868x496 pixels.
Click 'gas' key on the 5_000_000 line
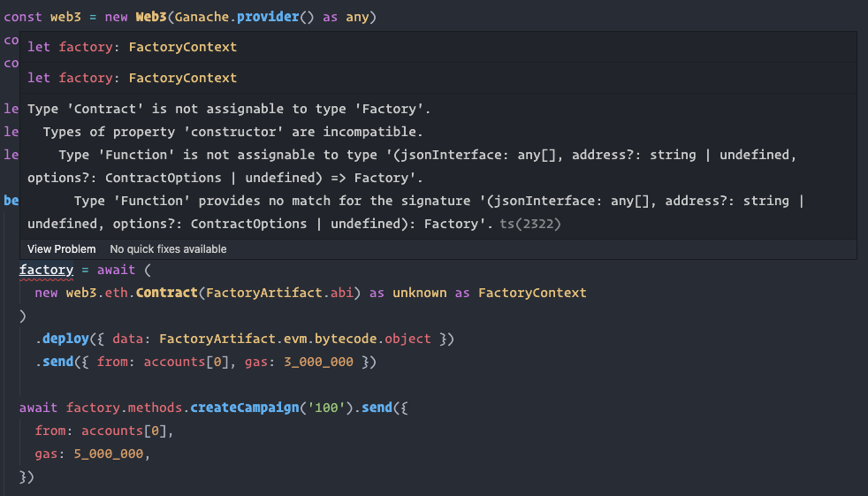(x=47, y=454)
